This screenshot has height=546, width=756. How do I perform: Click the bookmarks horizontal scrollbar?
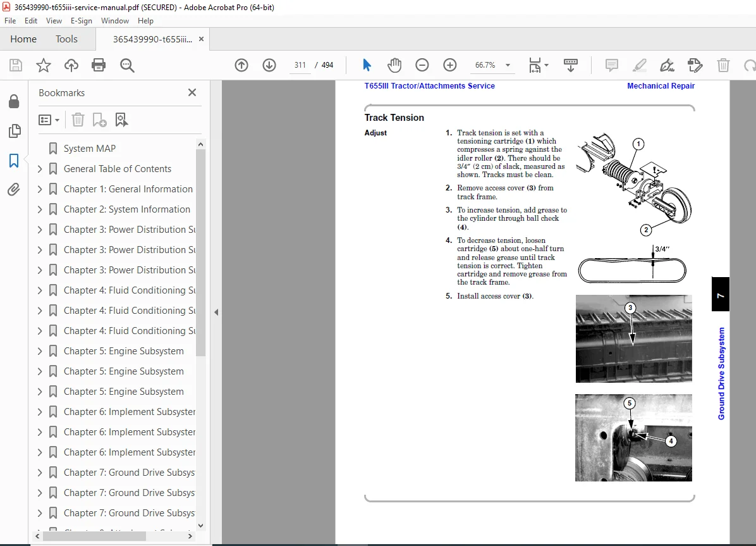tap(95, 536)
